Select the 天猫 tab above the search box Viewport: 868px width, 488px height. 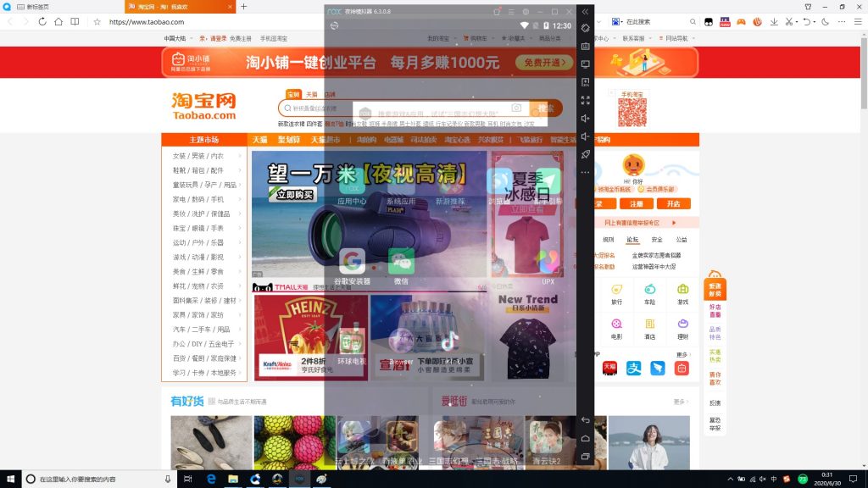[x=312, y=94]
